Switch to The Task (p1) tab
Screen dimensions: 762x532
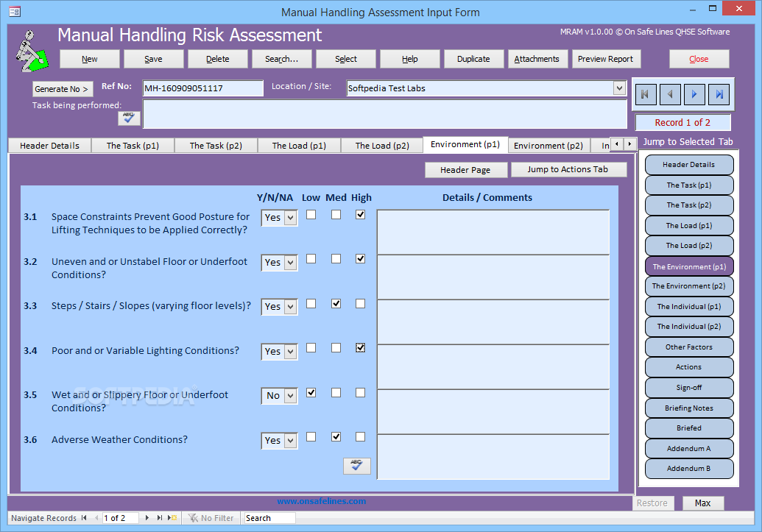point(133,146)
